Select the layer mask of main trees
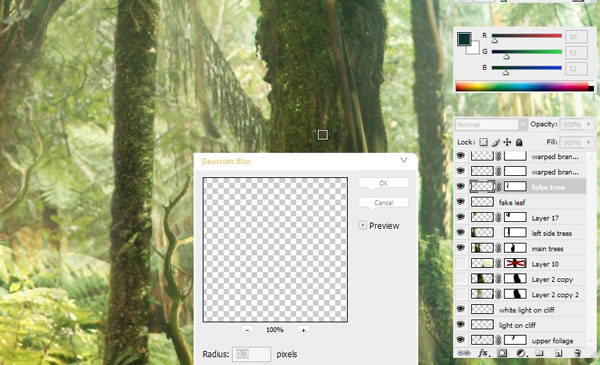 click(x=515, y=248)
